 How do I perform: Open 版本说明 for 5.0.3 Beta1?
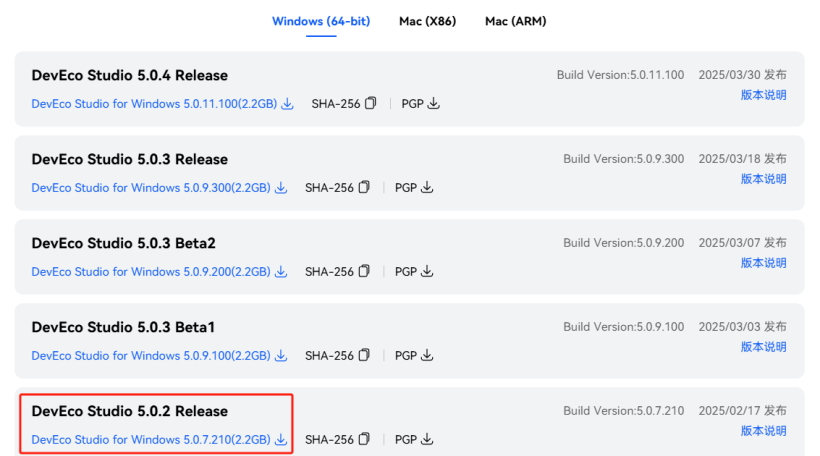764,347
